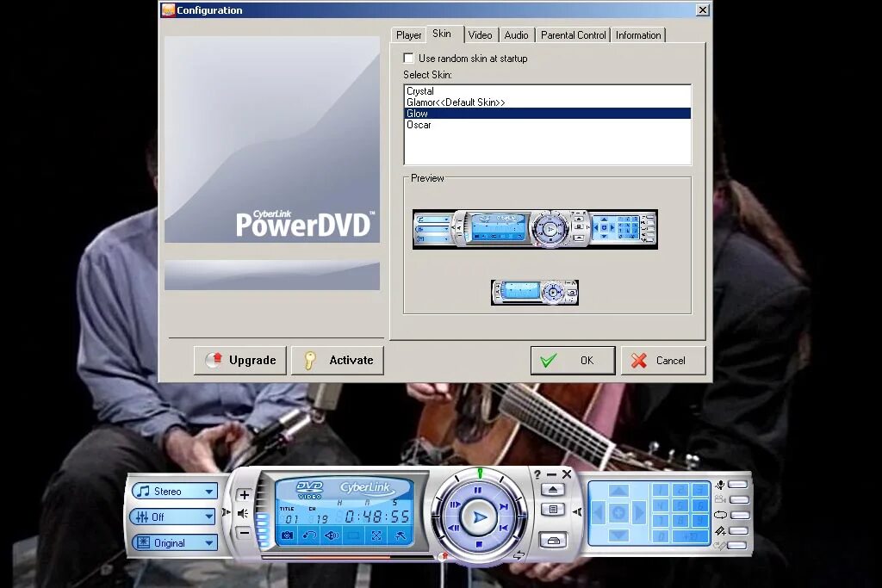Click the central Play button
The height and width of the screenshot is (588, 882).
click(479, 517)
